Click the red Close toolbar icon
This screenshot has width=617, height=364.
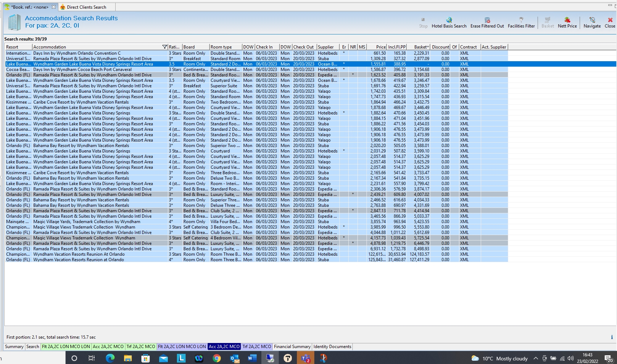(610, 20)
